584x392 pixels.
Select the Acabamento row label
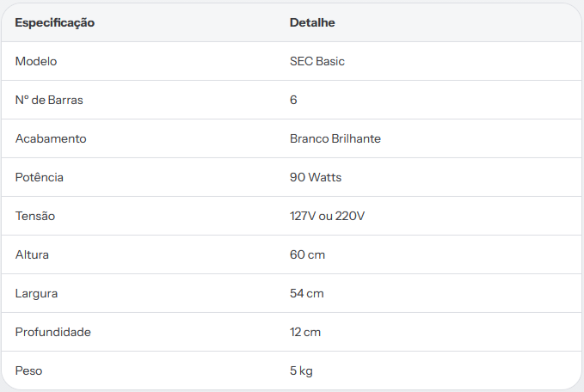(51, 138)
